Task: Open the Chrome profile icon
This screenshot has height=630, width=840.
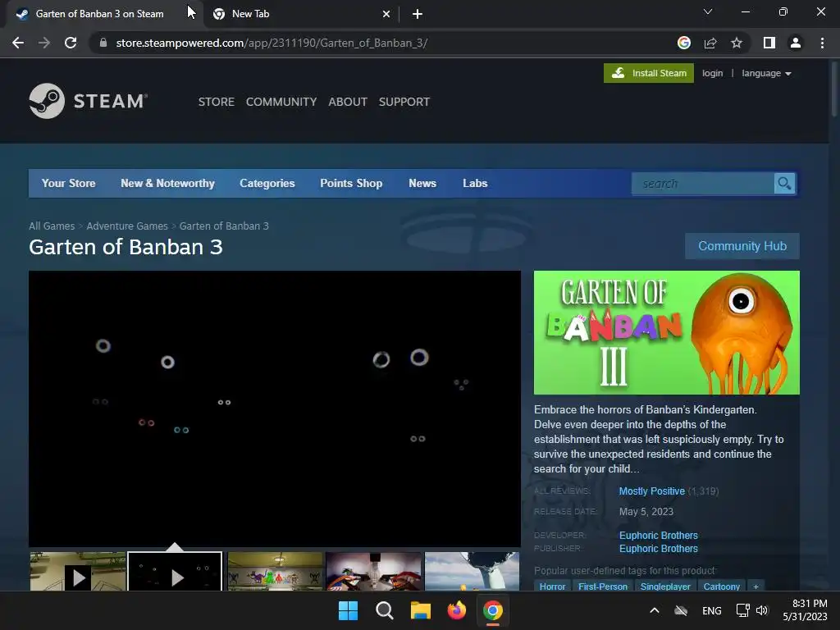Action: point(796,43)
